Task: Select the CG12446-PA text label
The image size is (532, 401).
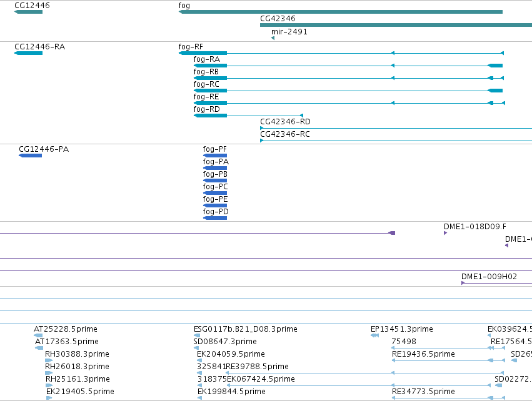Action: [44, 149]
